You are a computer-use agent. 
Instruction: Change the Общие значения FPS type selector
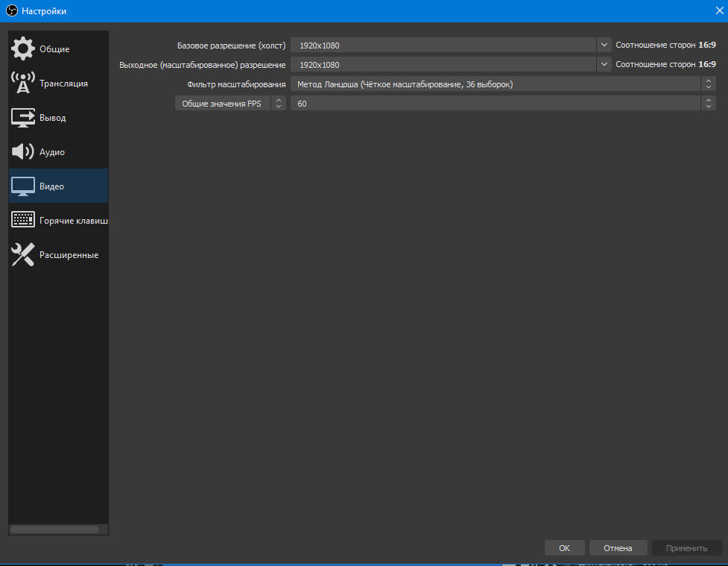230,104
